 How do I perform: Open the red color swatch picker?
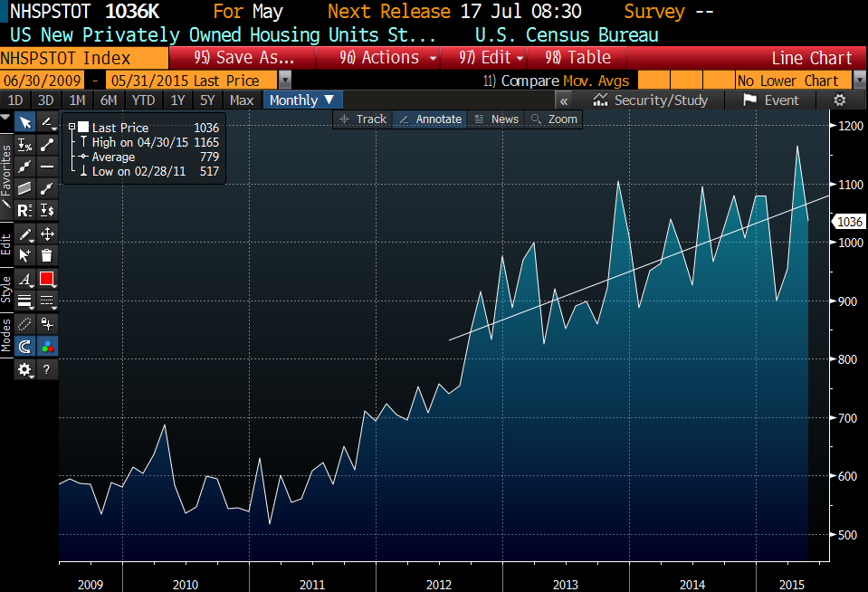(47, 279)
